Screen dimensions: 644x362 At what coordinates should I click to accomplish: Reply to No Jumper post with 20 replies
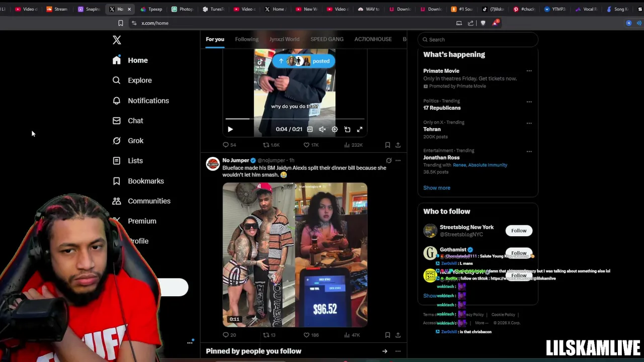click(x=229, y=335)
